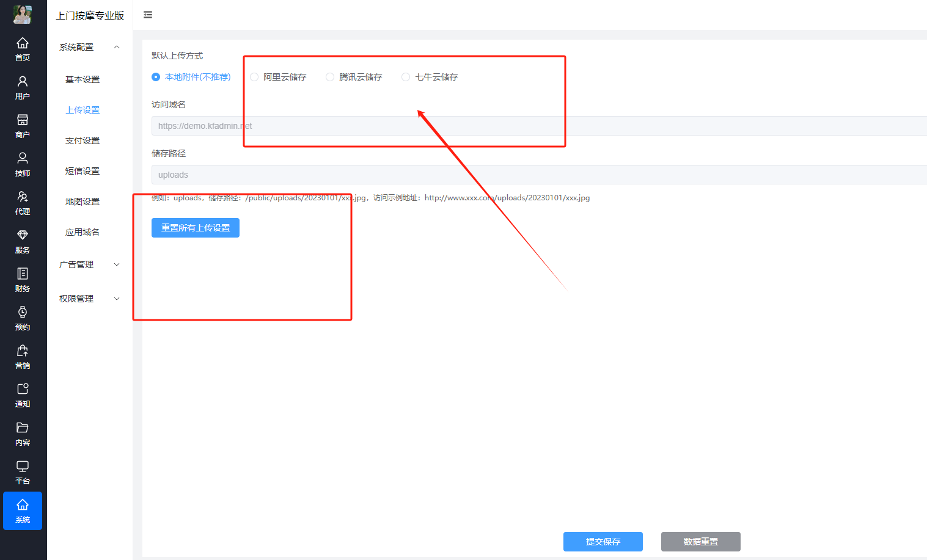Collapse the 系统配置 menu group

90,47
